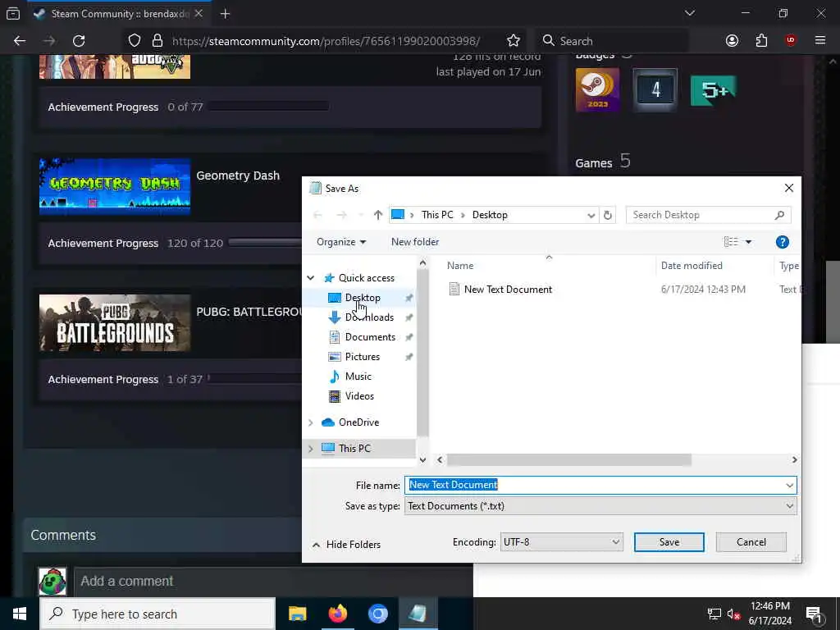Open the Organize menu
Screen dimensions: 840x630
341,242
